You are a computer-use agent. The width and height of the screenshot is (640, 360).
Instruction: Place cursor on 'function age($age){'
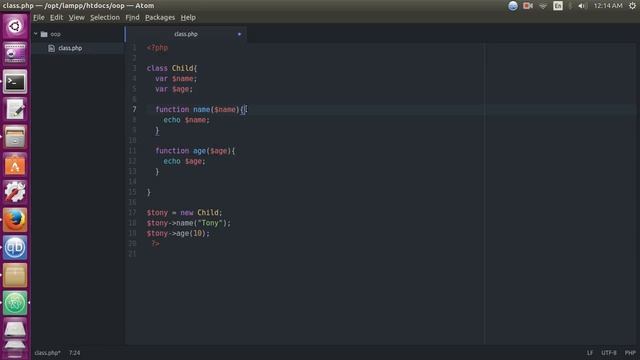coord(195,151)
